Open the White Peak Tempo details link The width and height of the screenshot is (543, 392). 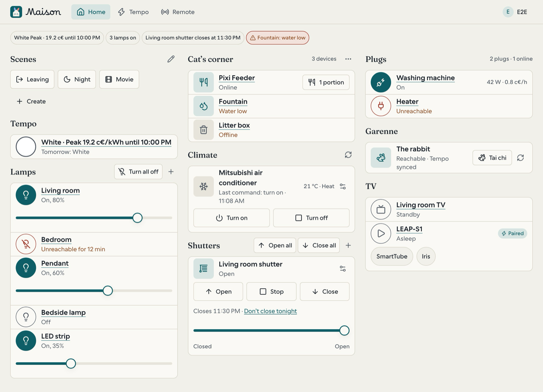coord(106,142)
